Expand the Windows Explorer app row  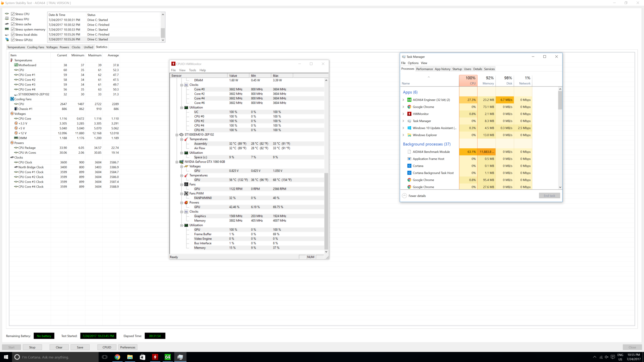click(x=403, y=135)
